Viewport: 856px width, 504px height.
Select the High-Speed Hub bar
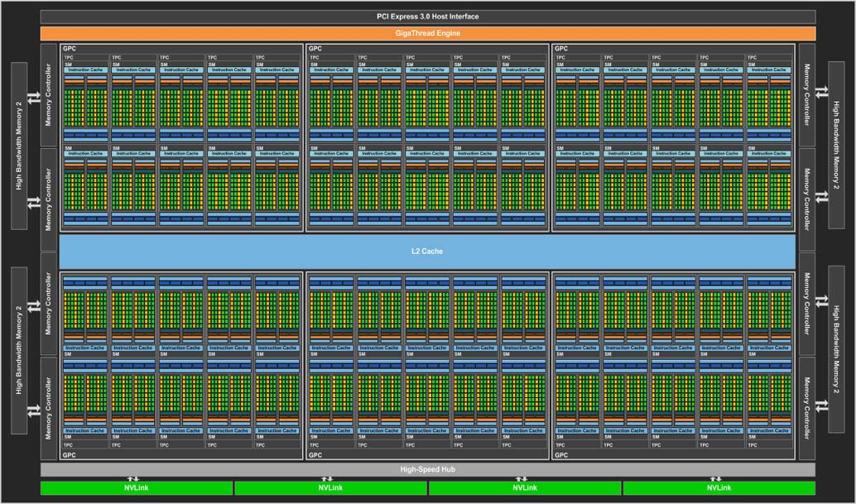click(x=428, y=469)
